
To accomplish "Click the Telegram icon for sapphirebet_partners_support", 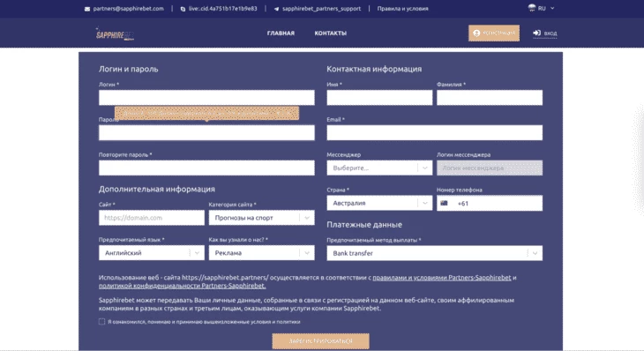I will coord(276,9).
